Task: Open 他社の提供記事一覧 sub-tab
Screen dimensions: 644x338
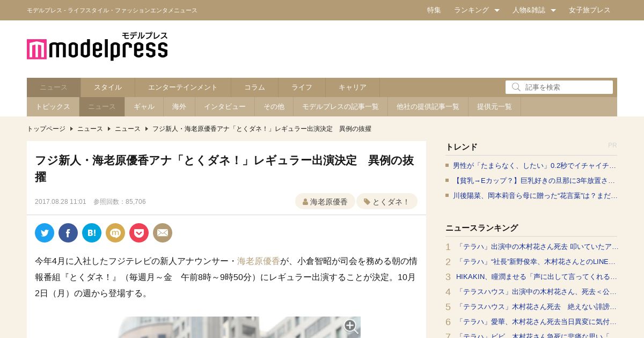Action: (x=428, y=107)
